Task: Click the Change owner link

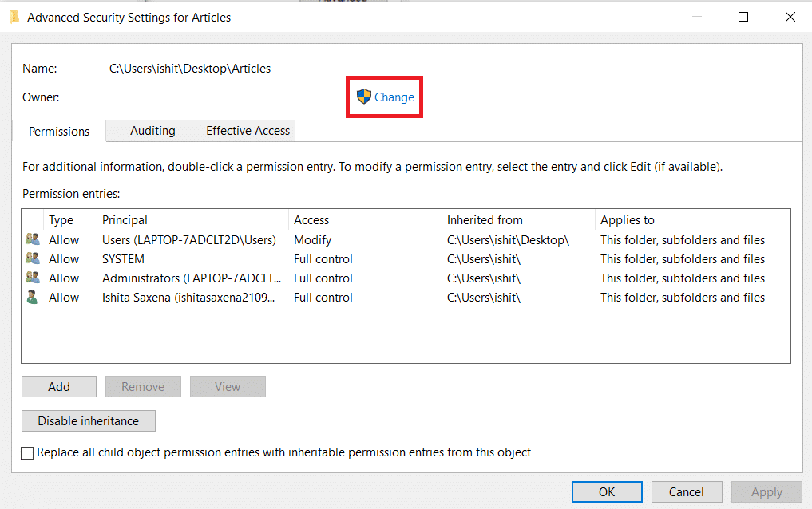Action: click(x=392, y=96)
